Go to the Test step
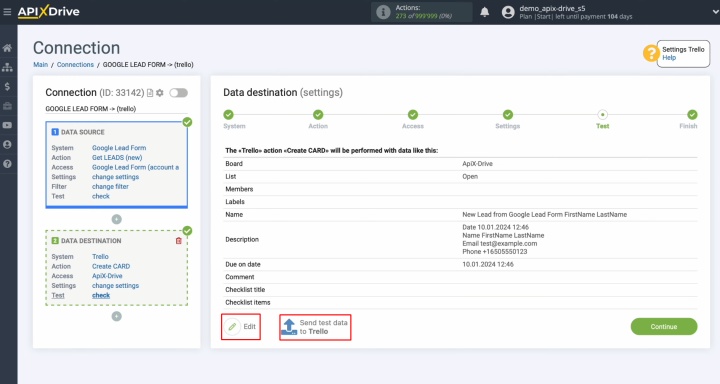The image size is (720, 384). point(602,115)
